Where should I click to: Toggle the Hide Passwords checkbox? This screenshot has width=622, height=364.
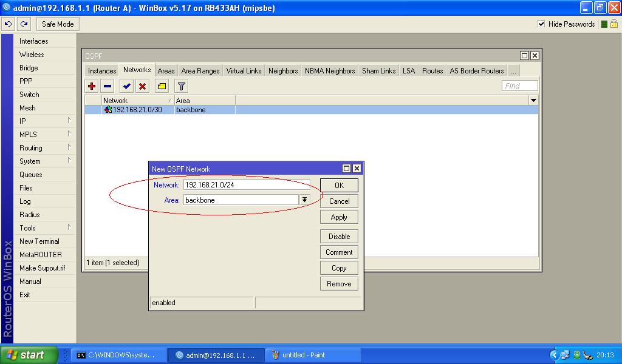coord(541,24)
